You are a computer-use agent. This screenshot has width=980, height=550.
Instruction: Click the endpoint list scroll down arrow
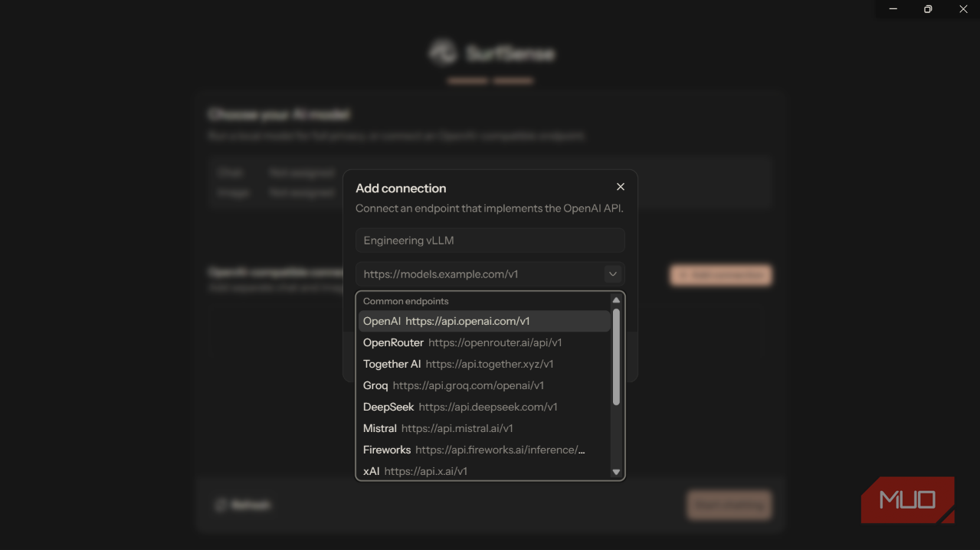point(616,473)
